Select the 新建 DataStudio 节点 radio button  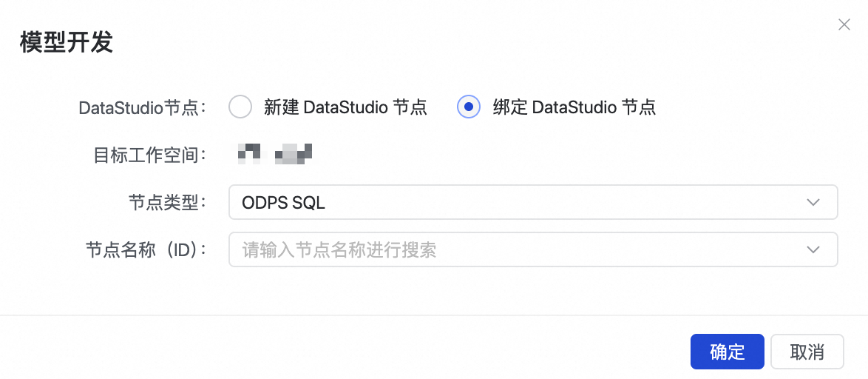click(x=240, y=107)
